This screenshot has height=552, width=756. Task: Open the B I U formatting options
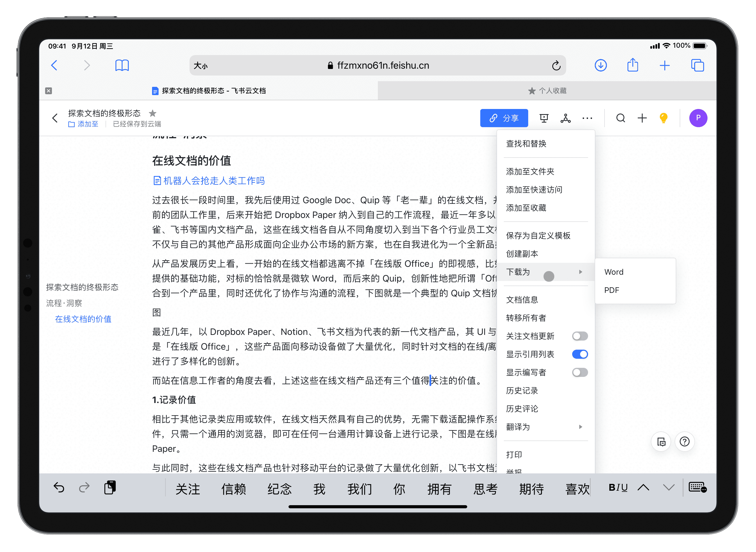coord(618,488)
